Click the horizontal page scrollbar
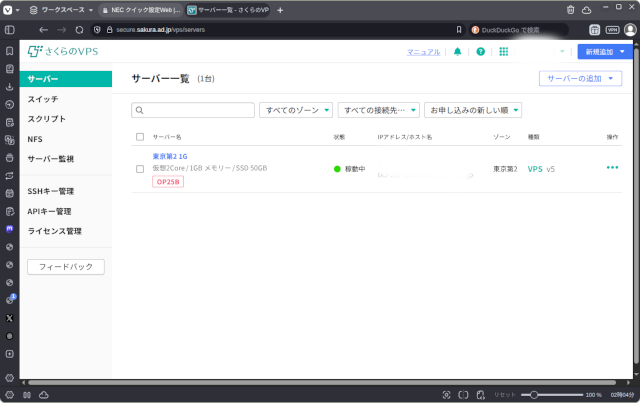Image resolution: width=640 pixels, height=403 pixels. (322, 383)
